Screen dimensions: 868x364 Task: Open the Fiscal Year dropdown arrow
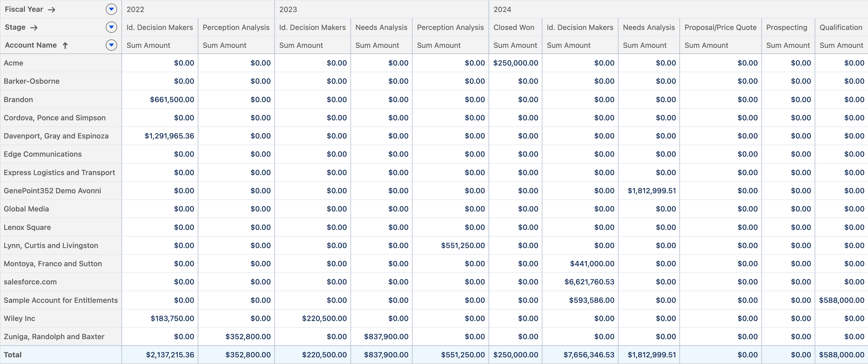[111, 9]
